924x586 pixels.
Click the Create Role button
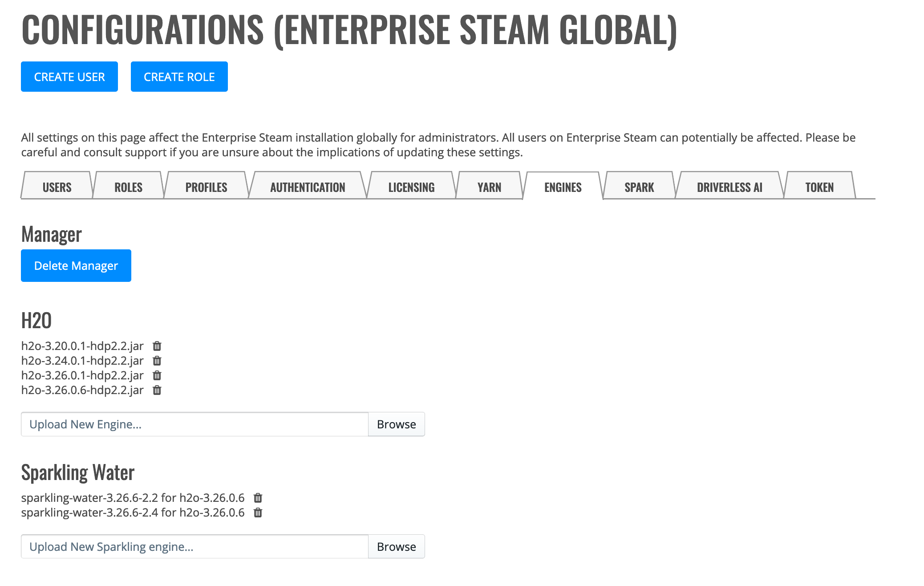179,77
